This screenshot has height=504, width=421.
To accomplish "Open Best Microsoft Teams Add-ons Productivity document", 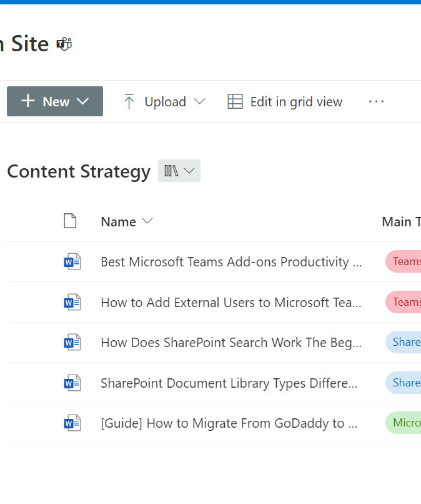I will pos(231,262).
